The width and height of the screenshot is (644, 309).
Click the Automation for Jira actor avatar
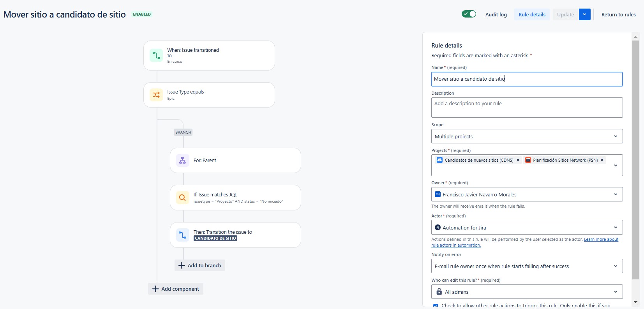click(x=438, y=228)
